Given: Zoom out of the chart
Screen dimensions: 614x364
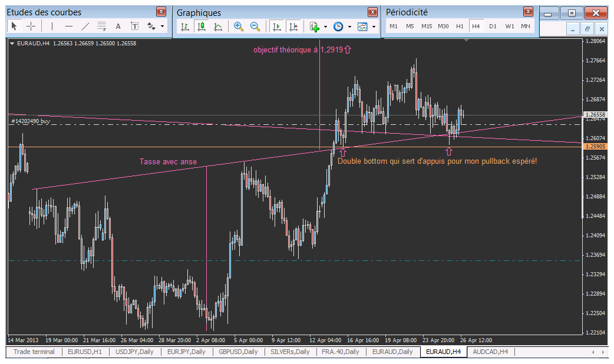Looking at the screenshot, I should tap(255, 27).
